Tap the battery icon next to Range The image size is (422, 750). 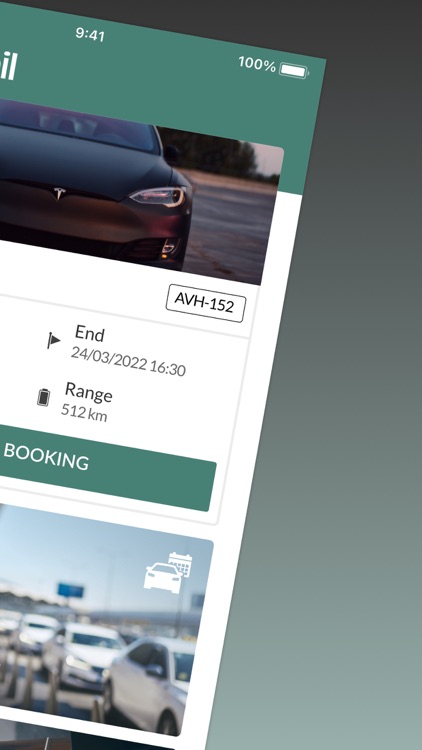pyautogui.click(x=44, y=397)
